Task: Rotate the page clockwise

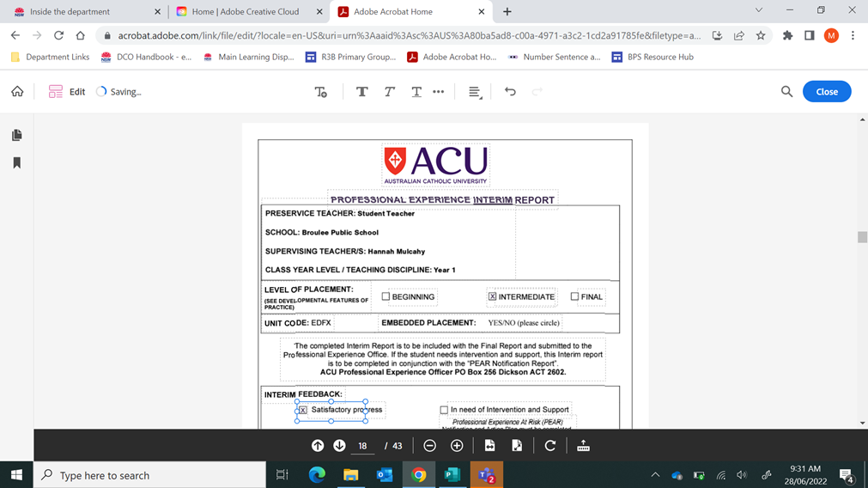Action: coord(550,446)
